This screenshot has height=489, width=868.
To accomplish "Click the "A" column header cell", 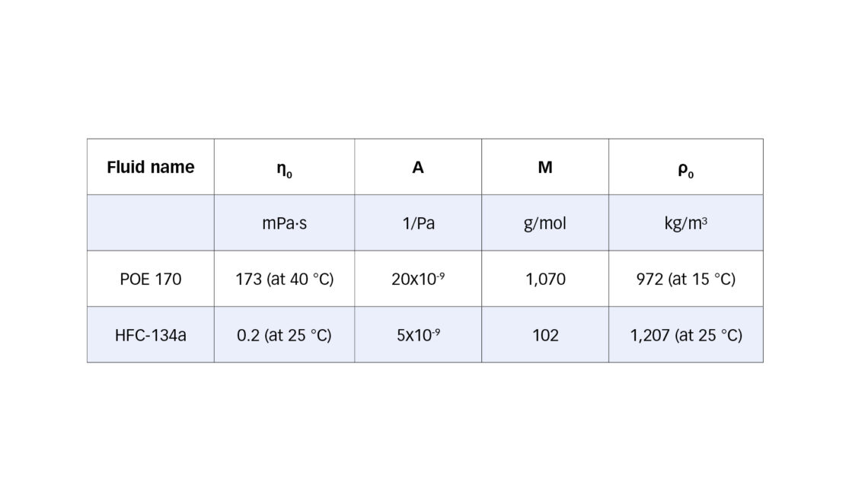I will (x=418, y=168).
